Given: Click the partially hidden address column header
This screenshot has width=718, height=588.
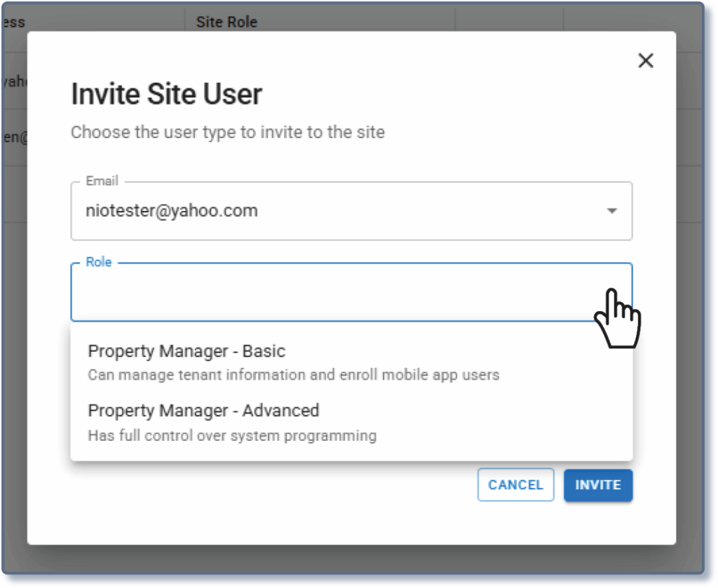Looking at the screenshot, I should coord(13,22).
